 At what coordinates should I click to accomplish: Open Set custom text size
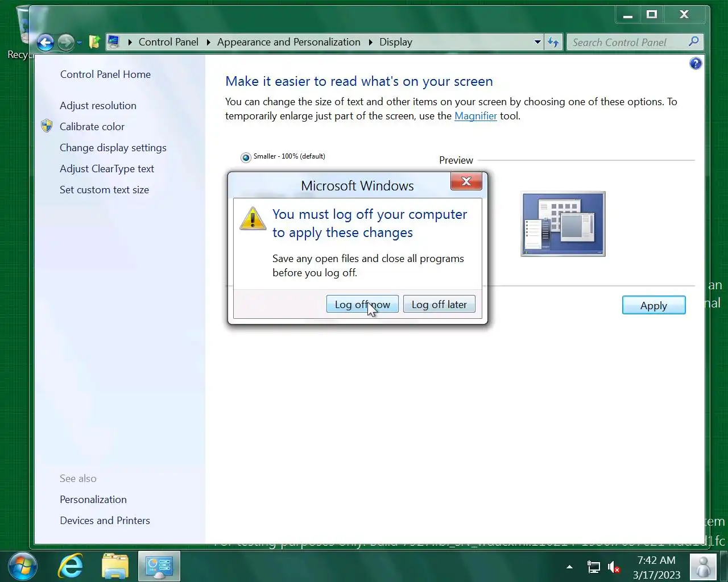tap(104, 190)
